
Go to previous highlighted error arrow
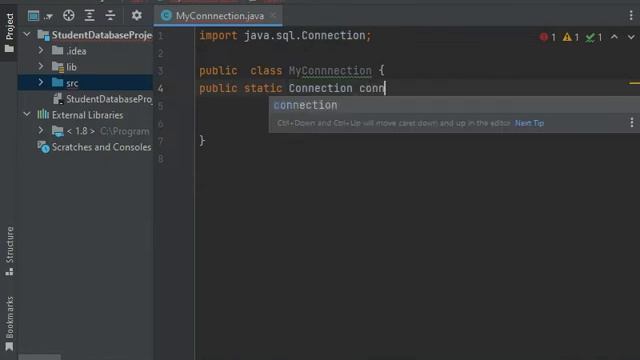pyautogui.click(x=614, y=37)
